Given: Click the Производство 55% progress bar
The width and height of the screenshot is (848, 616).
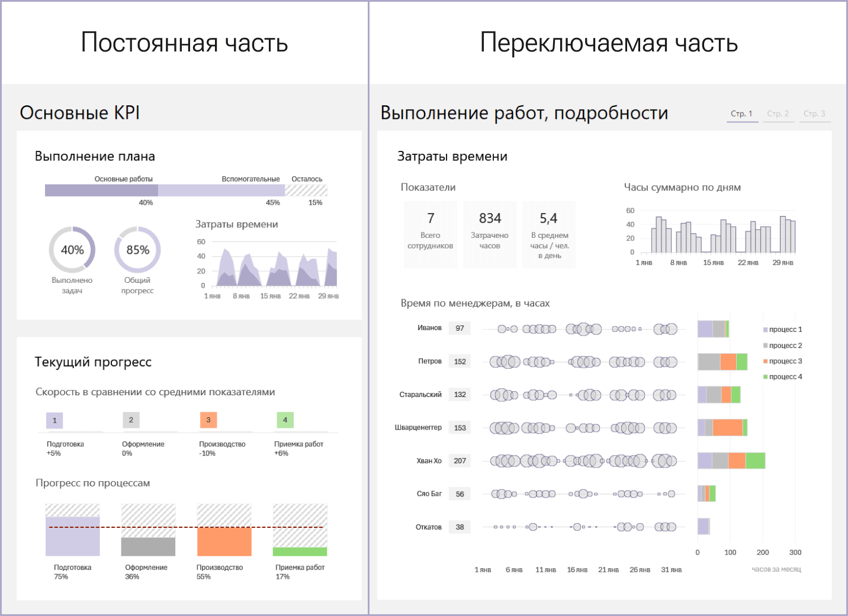Looking at the screenshot, I should pos(224,530).
